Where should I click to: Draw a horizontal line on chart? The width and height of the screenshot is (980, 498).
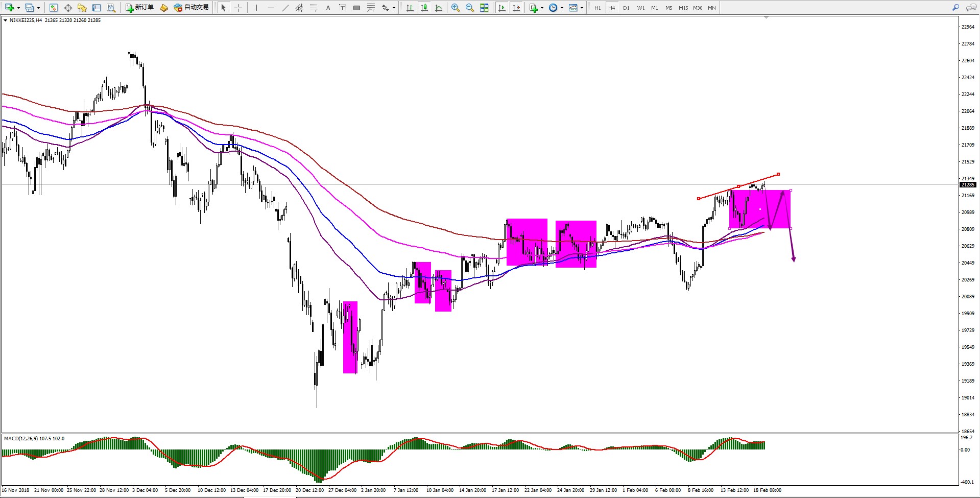(x=271, y=8)
